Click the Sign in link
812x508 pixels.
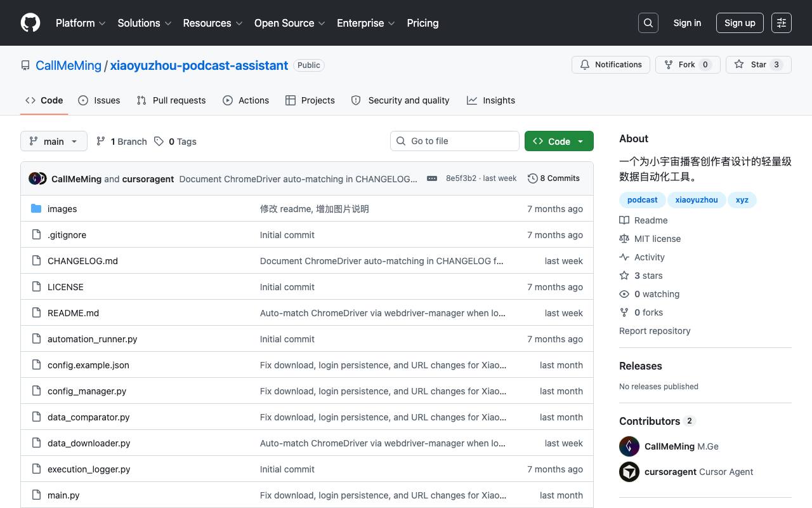point(687,23)
